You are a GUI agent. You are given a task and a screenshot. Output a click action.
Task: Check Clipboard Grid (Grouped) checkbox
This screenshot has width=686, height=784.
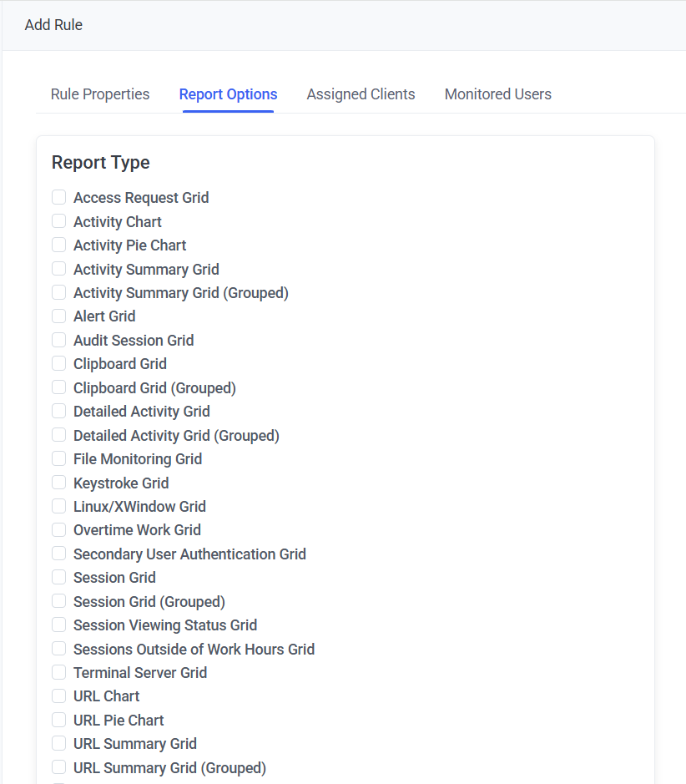tap(59, 388)
